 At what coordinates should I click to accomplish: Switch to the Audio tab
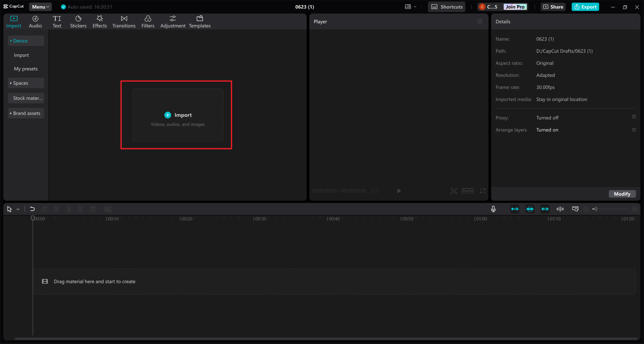click(35, 22)
